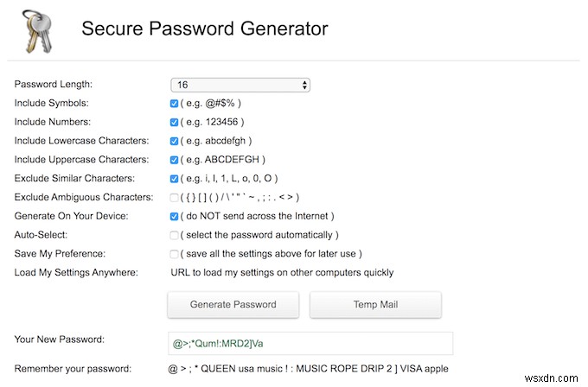Viewport: 588px width, 387px height.
Task: Click the Password Length label
Action: pyautogui.click(x=54, y=85)
